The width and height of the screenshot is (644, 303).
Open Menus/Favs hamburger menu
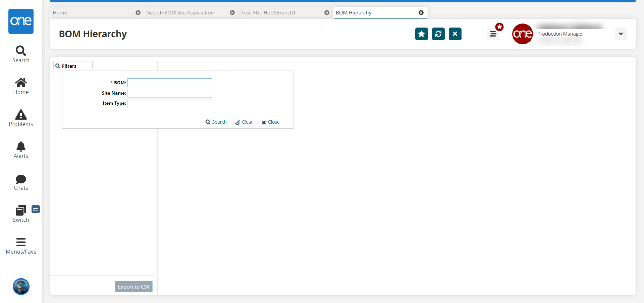(x=21, y=246)
